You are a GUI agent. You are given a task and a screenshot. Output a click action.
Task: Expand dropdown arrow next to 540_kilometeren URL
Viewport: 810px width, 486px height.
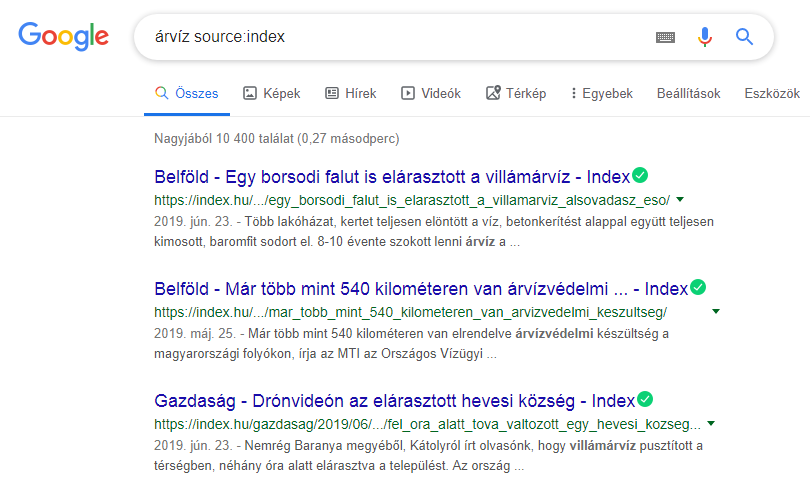tap(715, 311)
